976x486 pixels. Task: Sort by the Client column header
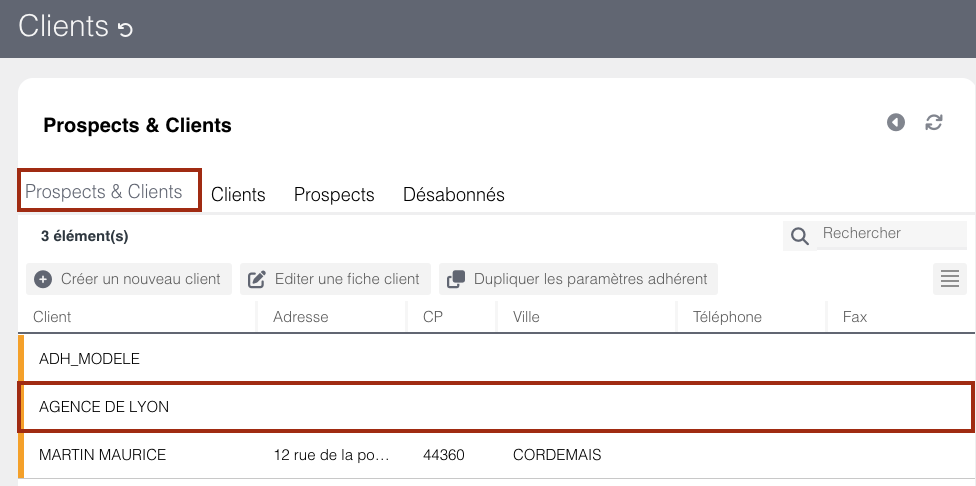[52, 317]
